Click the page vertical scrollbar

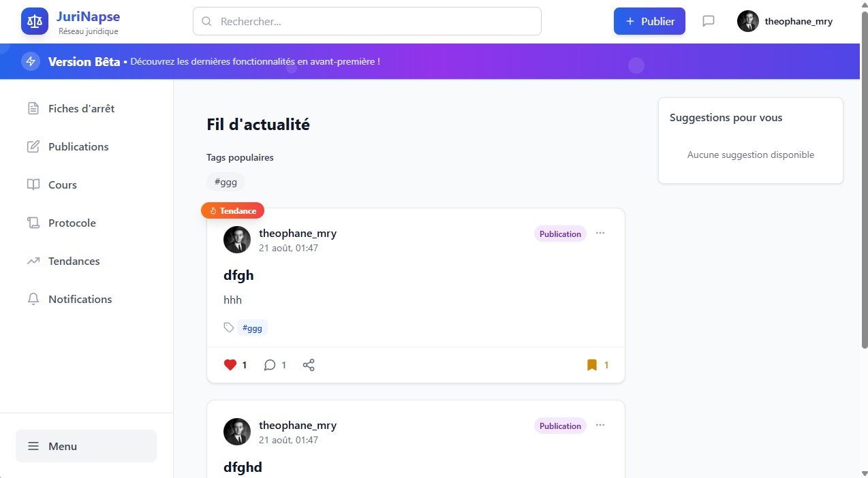pyautogui.click(x=864, y=204)
